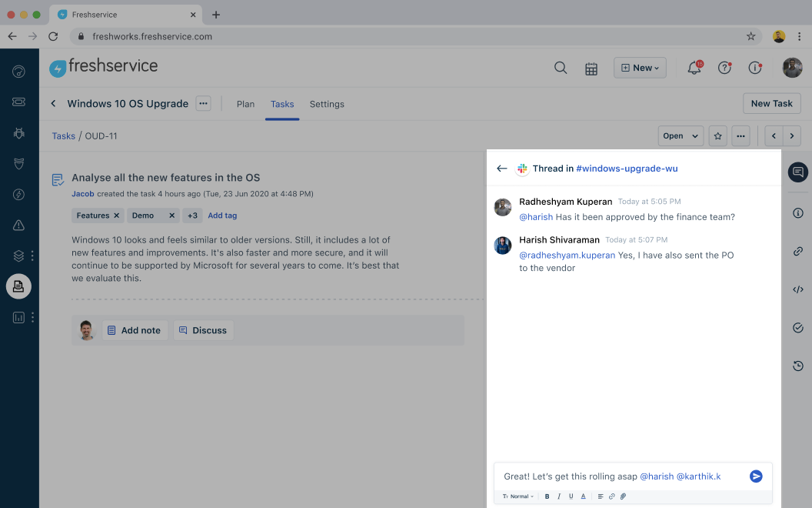Go to previous task with left chevron
Image resolution: width=812 pixels, height=508 pixels.
(x=774, y=135)
